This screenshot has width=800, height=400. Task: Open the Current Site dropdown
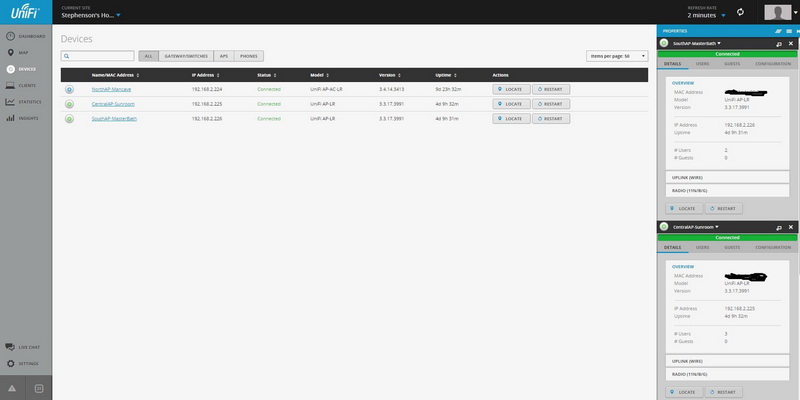(x=91, y=15)
